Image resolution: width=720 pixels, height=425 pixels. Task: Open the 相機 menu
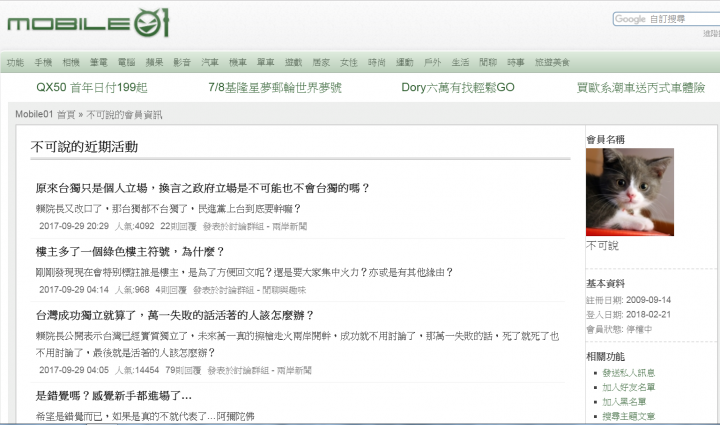pyautogui.click(x=71, y=62)
